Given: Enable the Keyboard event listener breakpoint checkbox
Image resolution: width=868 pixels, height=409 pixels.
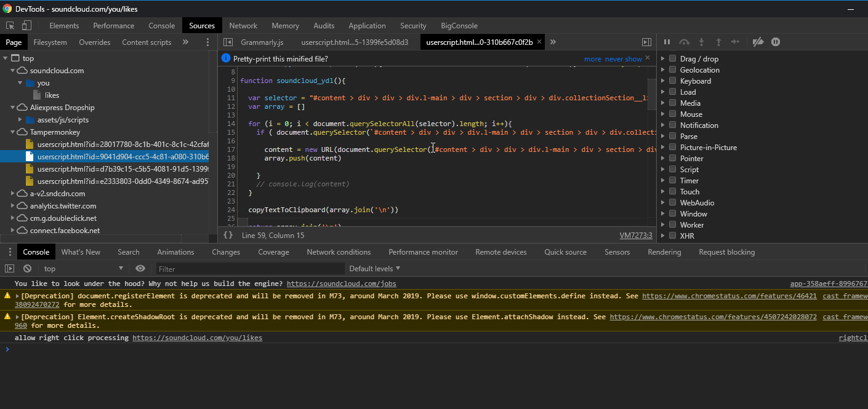Looking at the screenshot, I should [x=672, y=81].
